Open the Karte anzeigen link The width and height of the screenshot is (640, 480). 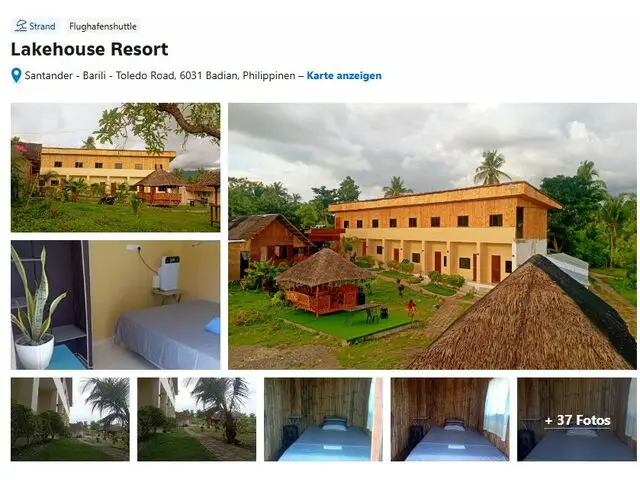(x=344, y=76)
